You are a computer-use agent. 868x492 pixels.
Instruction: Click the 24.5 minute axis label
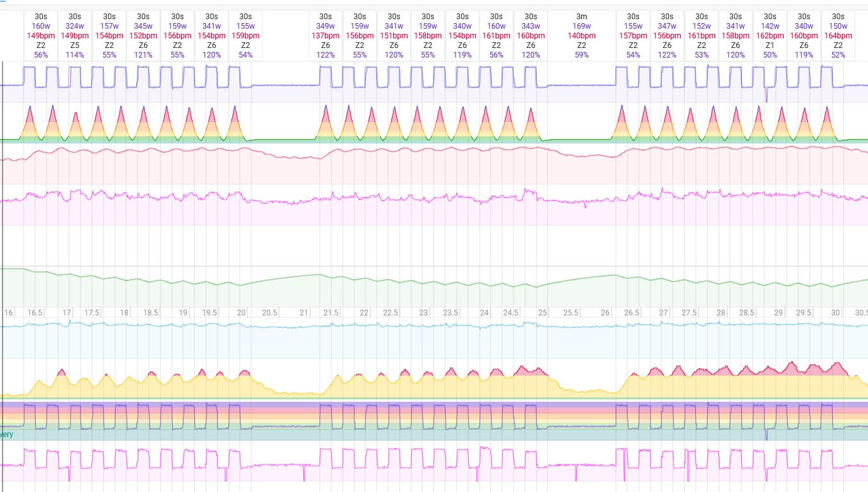tap(510, 313)
